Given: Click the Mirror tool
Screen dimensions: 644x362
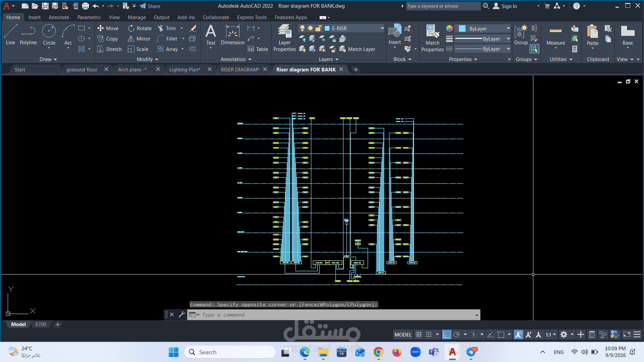Looking at the screenshot, I should (x=139, y=39).
